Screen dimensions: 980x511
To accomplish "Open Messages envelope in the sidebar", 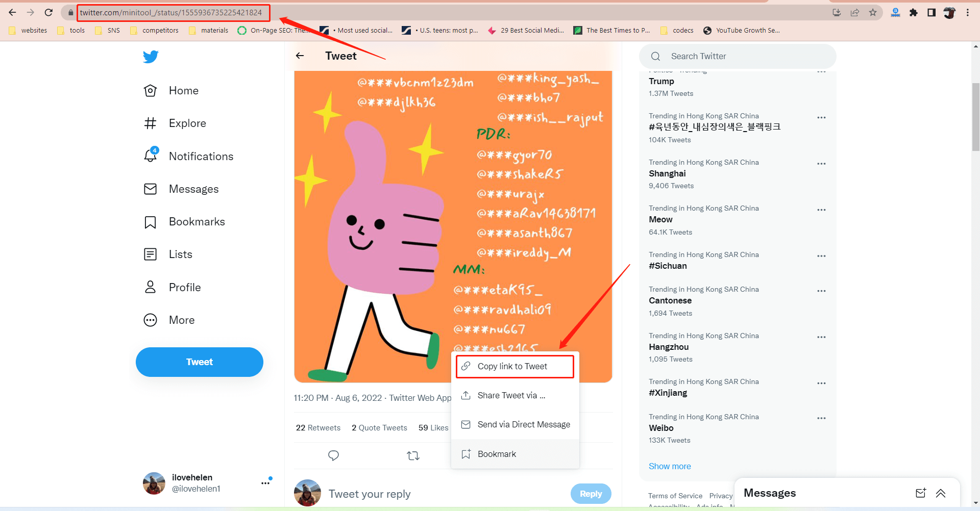I will (150, 189).
